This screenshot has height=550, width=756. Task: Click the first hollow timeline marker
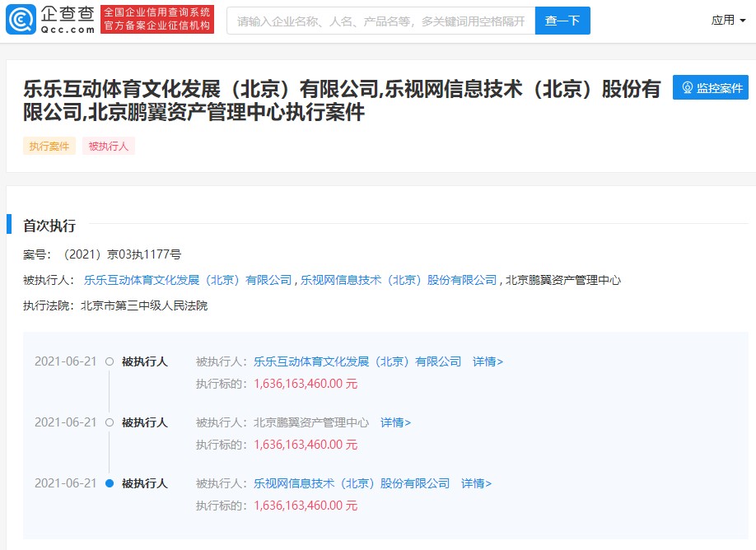(110, 361)
